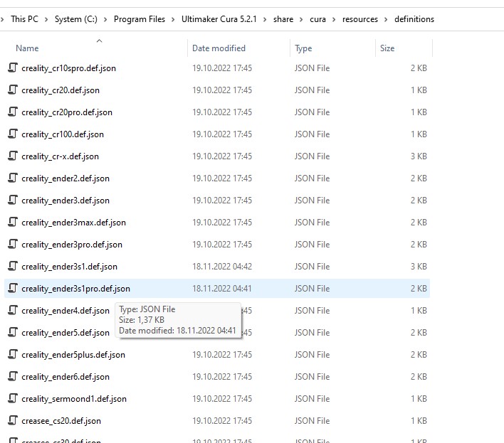The image size is (504, 443).
Task: Select file name creality_cr20.def.json
Action: [x=61, y=90]
